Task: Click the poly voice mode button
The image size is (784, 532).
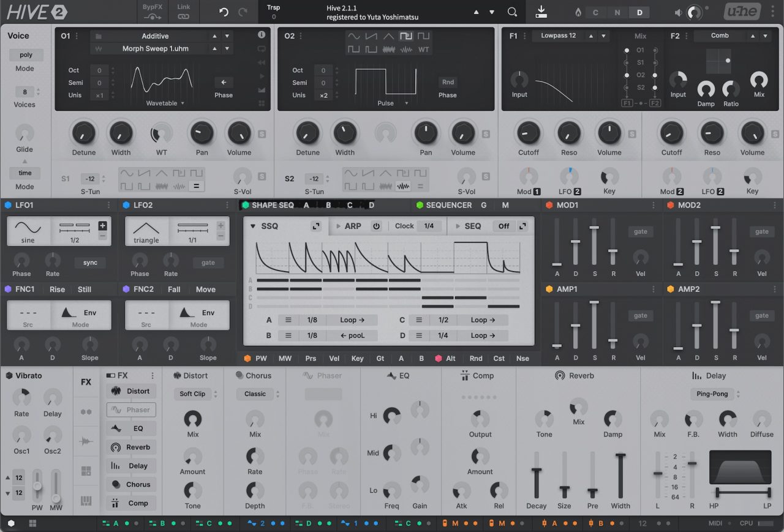Action: coord(26,55)
